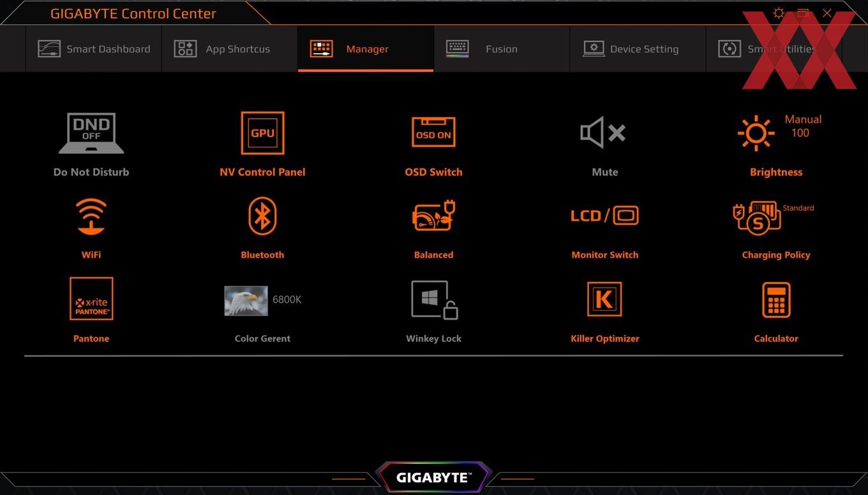
Task: Click the Brightness sun icon
Action: click(756, 133)
